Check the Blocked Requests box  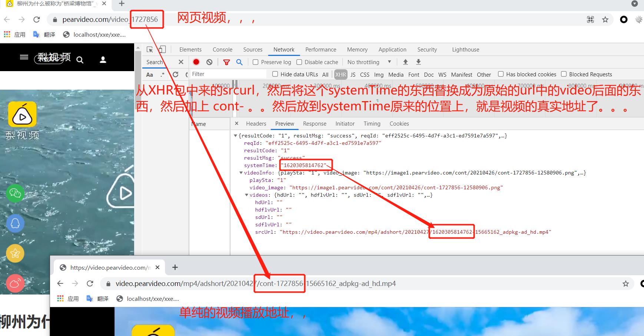click(x=564, y=74)
